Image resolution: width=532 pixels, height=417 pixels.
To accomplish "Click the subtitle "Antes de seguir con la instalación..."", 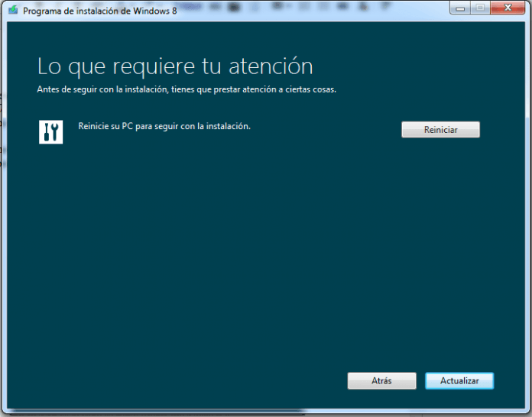I will pos(187,89).
